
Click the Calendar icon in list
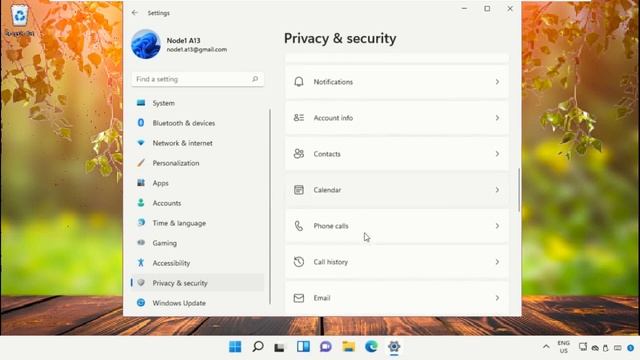point(299,190)
